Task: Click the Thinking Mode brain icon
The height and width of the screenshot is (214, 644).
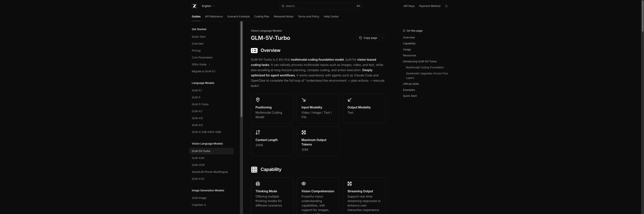Action: click(258, 184)
